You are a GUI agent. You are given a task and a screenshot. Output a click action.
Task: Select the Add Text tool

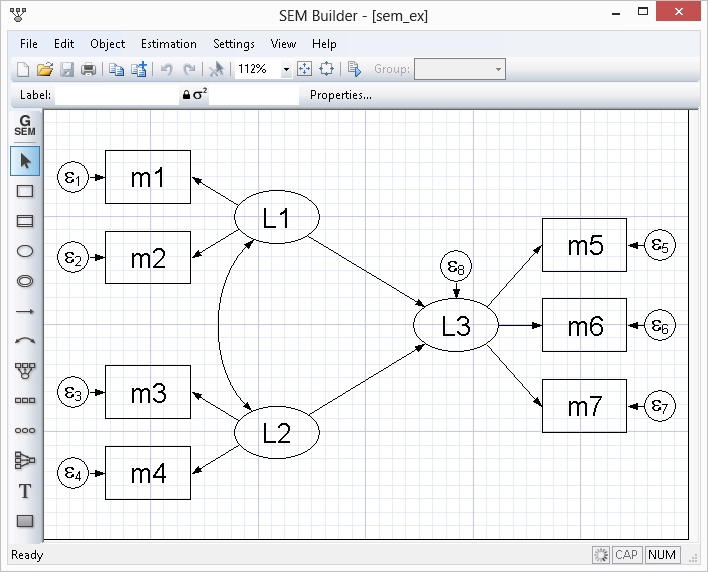[x=26, y=491]
